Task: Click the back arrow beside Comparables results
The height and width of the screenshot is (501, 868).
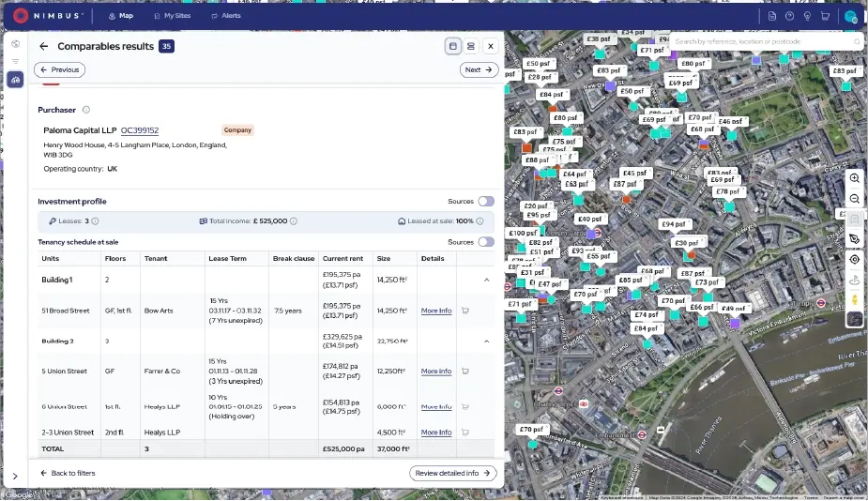Action: [44, 47]
